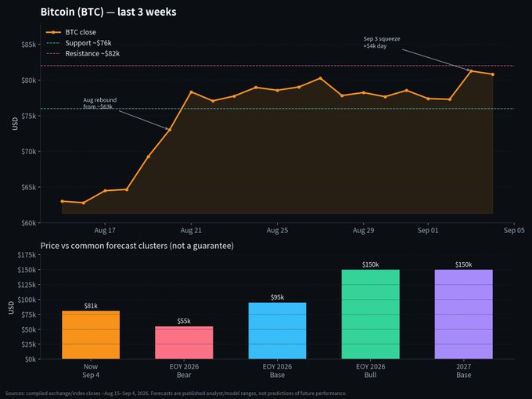The height and width of the screenshot is (399, 532).
Task: Click the Aug 21 data point on the line
Action: pos(191,92)
